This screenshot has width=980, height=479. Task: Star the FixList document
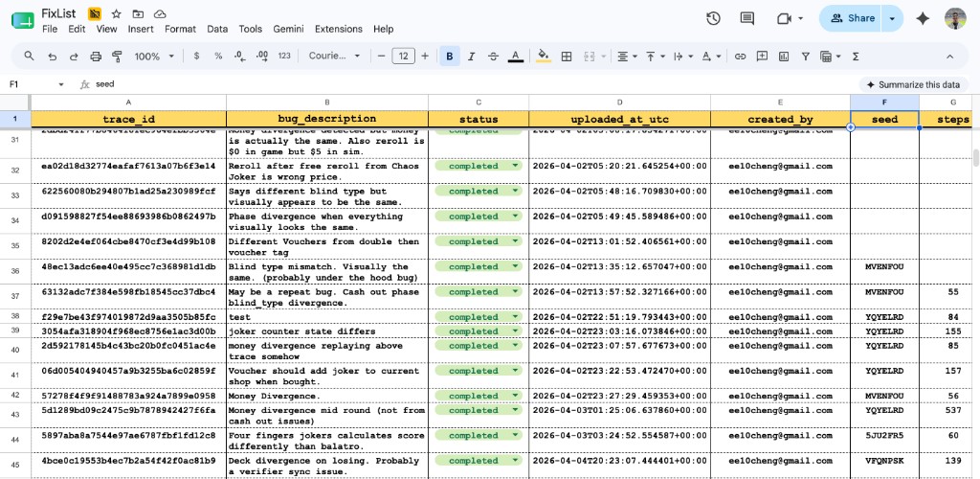116,13
